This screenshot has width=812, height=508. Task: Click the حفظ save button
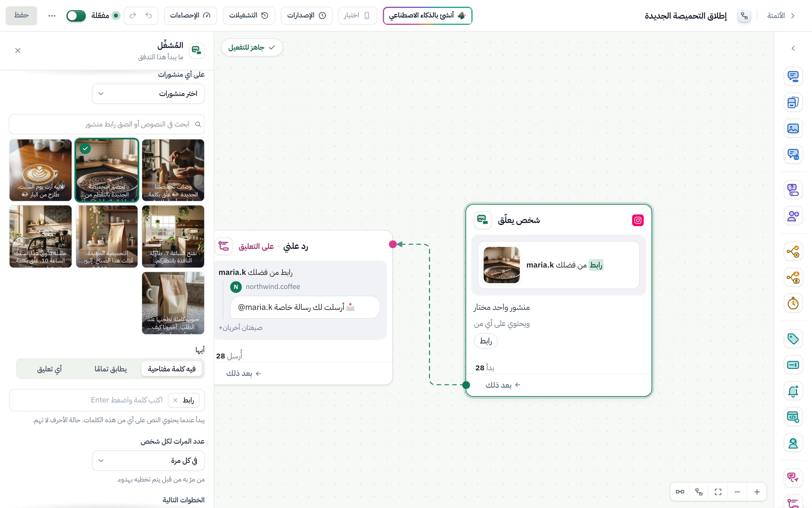click(21, 16)
